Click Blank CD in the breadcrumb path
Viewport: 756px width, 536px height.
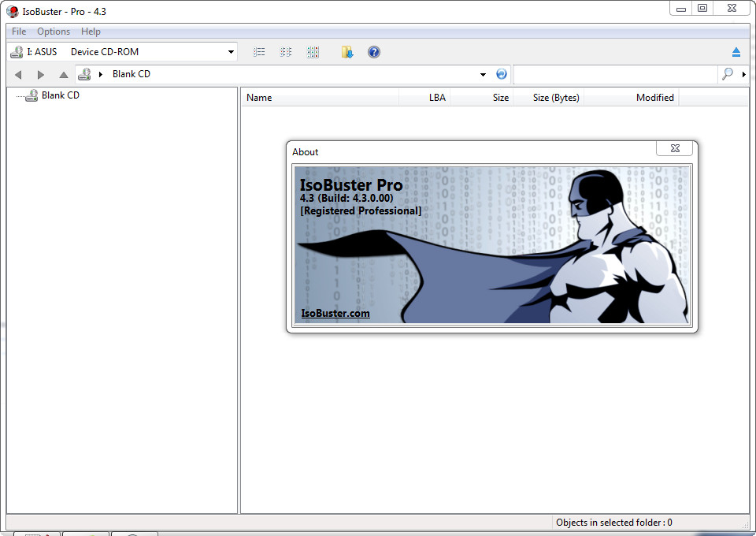tap(132, 74)
